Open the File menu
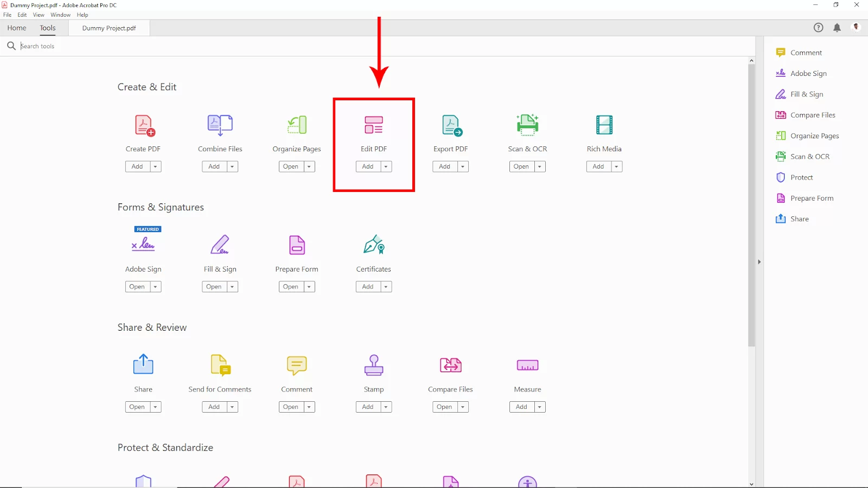The width and height of the screenshot is (868, 488). point(8,15)
